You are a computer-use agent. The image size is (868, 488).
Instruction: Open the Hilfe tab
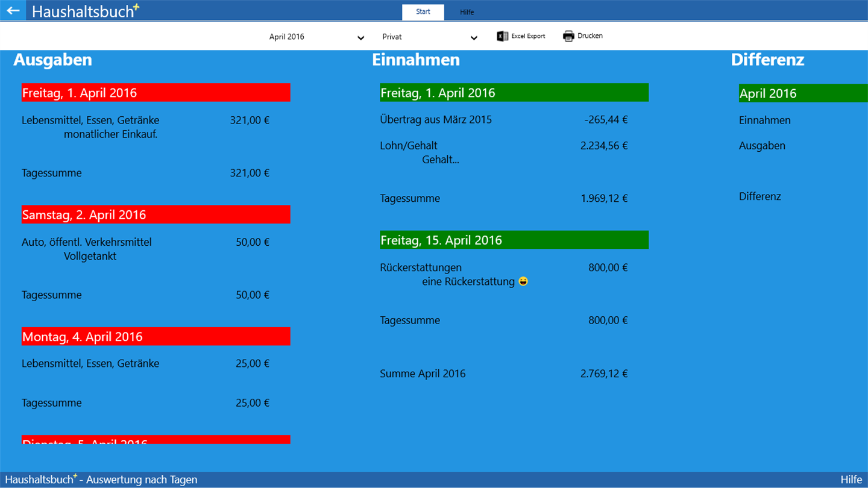[x=467, y=12]
